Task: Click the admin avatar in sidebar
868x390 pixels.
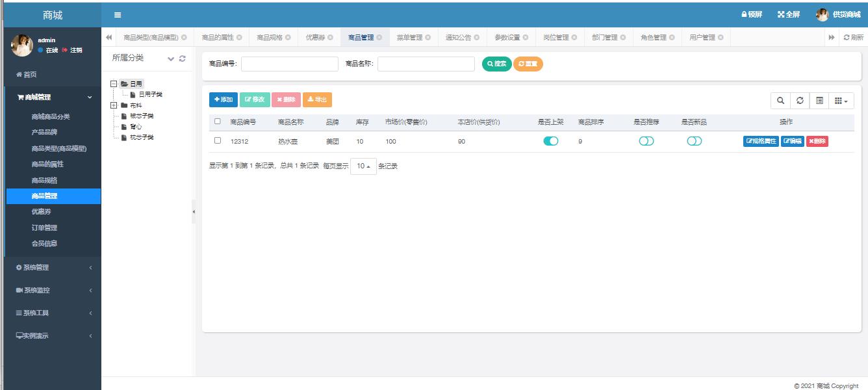Action: tap(22, 45)
